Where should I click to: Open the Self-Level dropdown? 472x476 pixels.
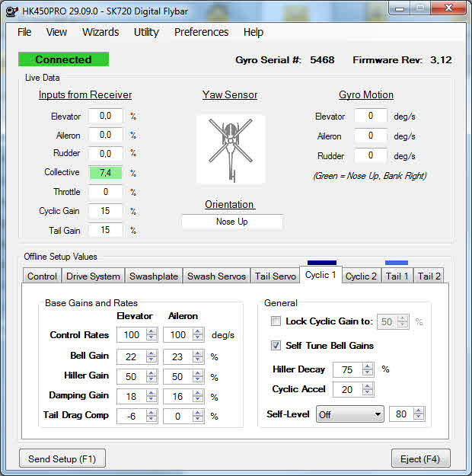click(350, 414)
